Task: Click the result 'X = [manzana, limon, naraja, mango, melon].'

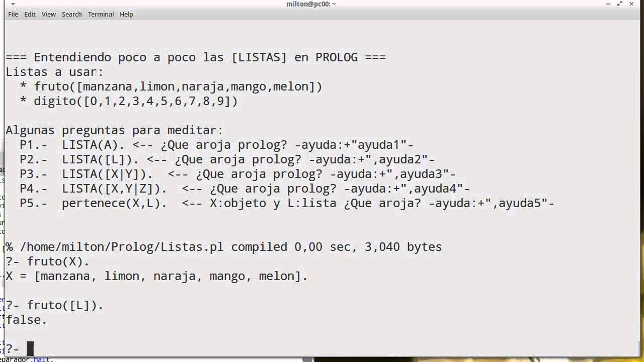Action: pyautogui.click(x=157, y=276)
